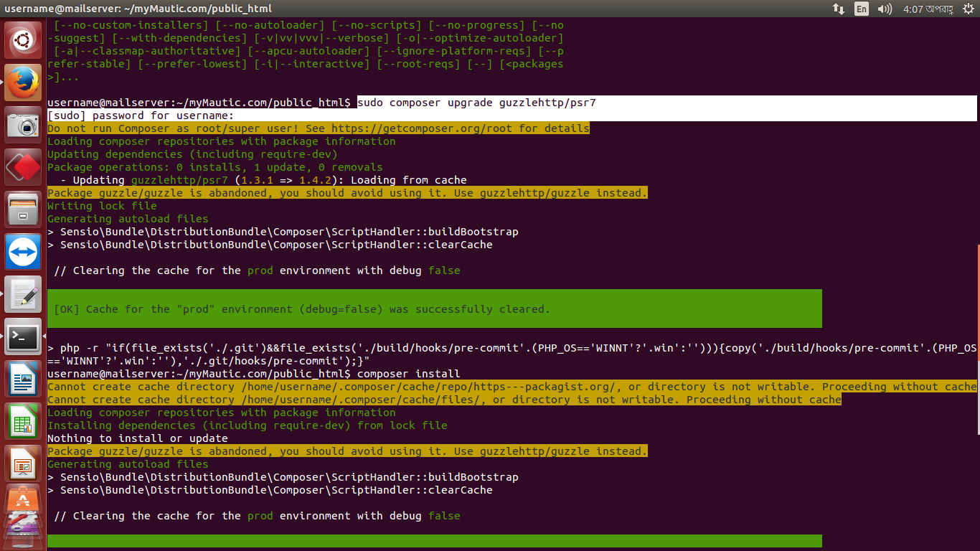Click 'Installing dependencies (including require-dev) from lock file'
980x551 pixels.
pyautogui.click(x=248, y=425)
